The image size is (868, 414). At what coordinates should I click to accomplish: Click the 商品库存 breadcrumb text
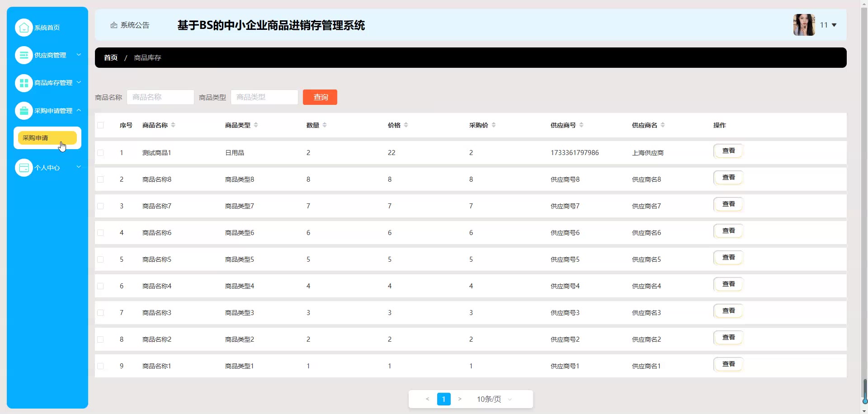[x=147, y=58]
